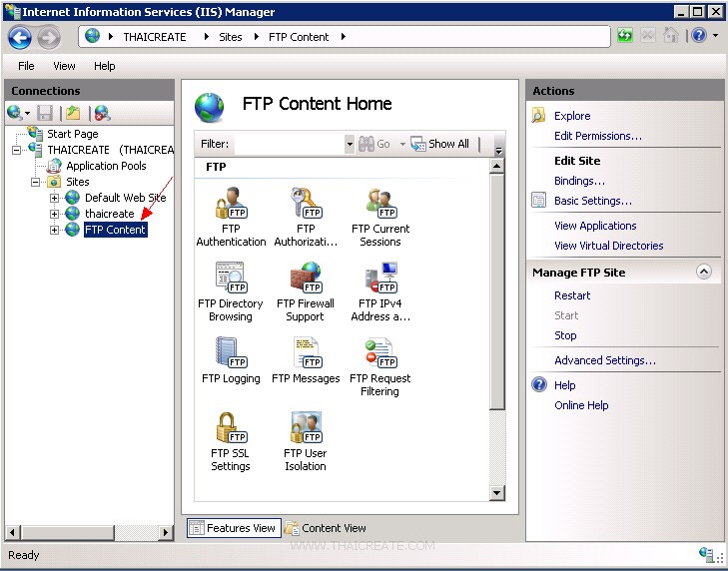Click the Basic Settings page icon
This screenshot has width=728, height=571.
(538, 200)
